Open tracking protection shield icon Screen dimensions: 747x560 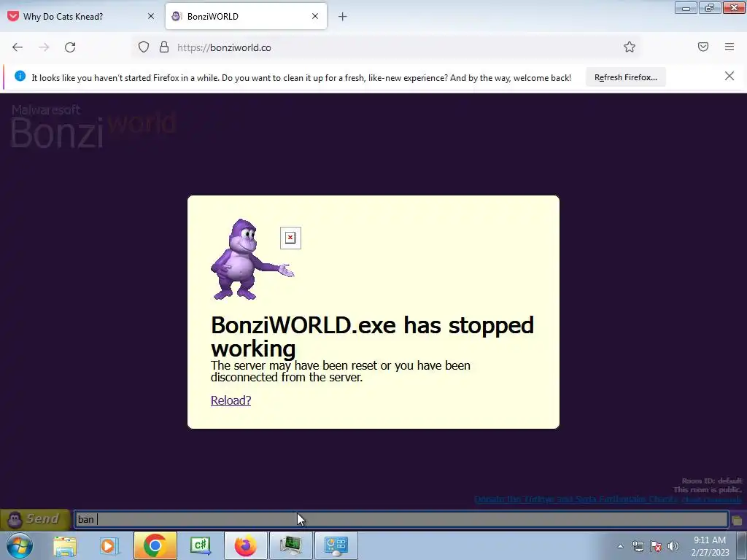pos(144,47)
